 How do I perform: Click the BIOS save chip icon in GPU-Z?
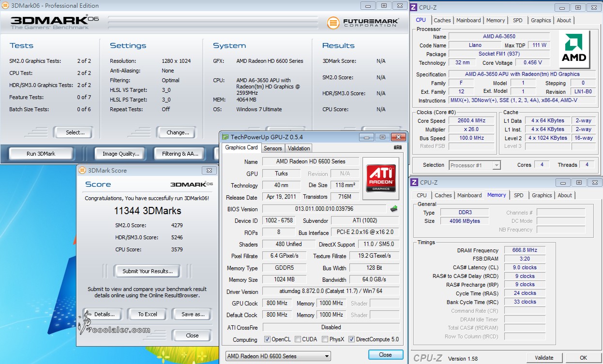pos(394,209)
